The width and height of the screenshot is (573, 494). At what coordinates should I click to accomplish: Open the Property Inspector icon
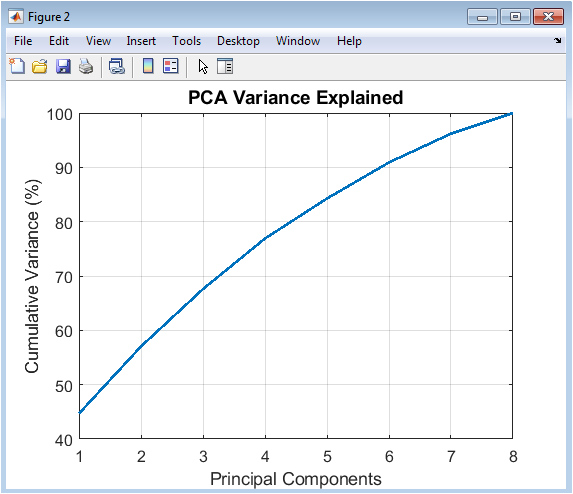(225, 66)
